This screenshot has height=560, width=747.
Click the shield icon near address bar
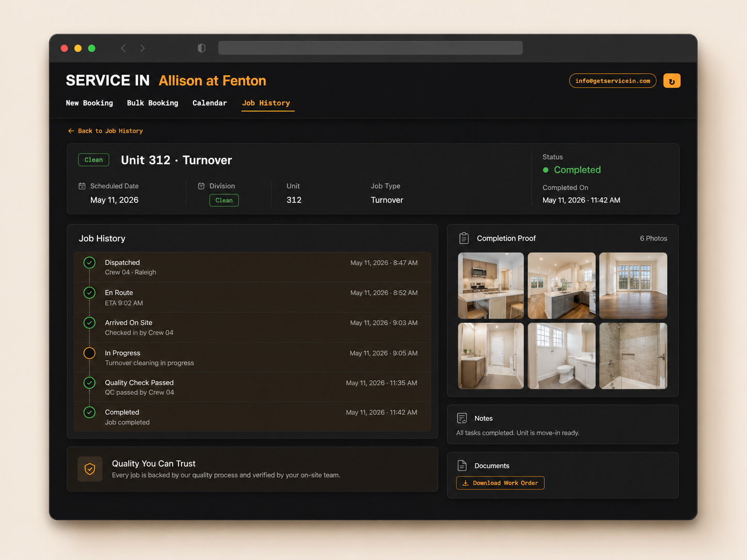pos(202,48)
